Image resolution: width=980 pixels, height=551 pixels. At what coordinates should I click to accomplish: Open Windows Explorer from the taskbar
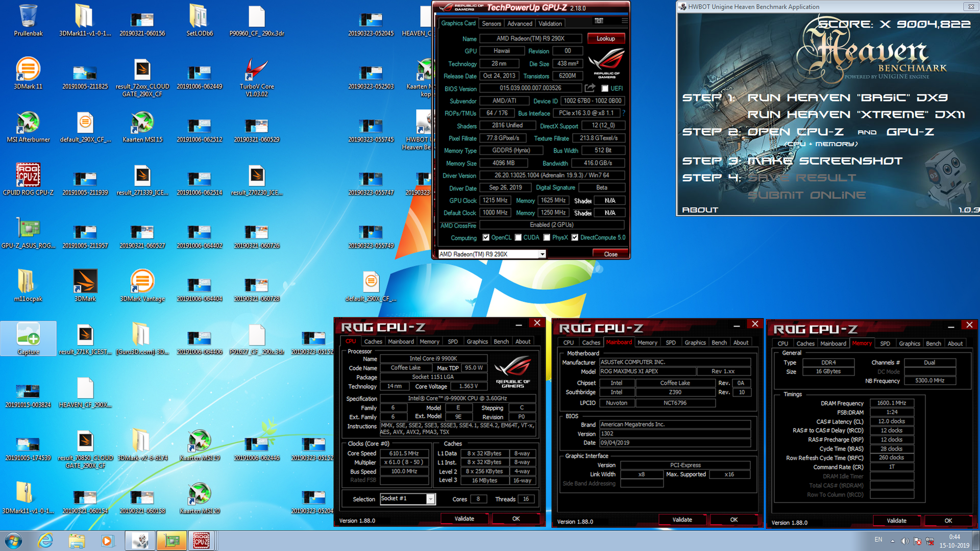point(77,540)
